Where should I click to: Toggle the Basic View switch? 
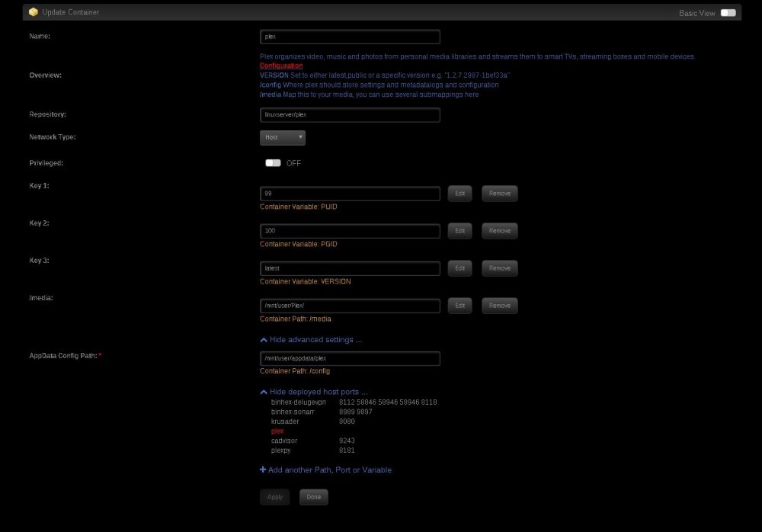[728, 13]
